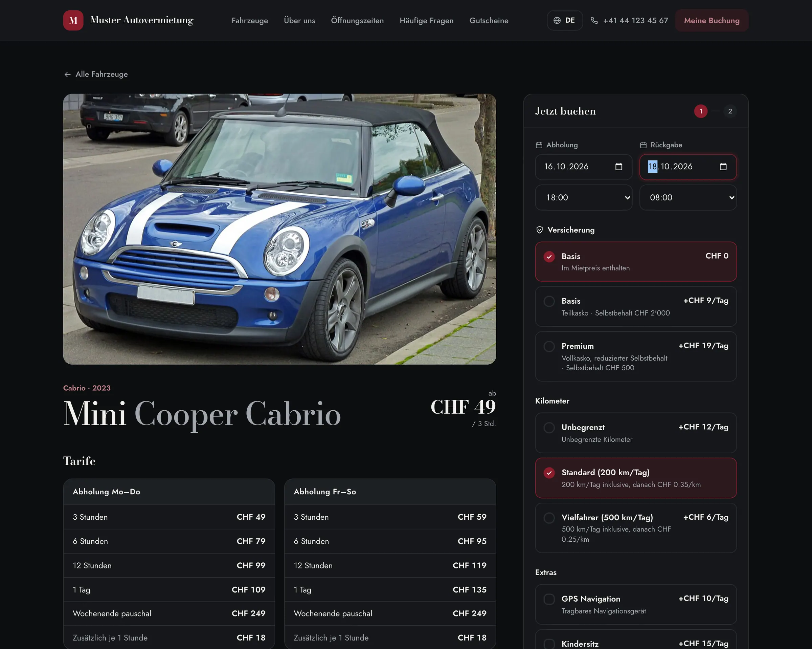The height and width of the screenshot is (649, 812).
Task: Go to booking step 2 indicator
Action: (x=730, y=111)
